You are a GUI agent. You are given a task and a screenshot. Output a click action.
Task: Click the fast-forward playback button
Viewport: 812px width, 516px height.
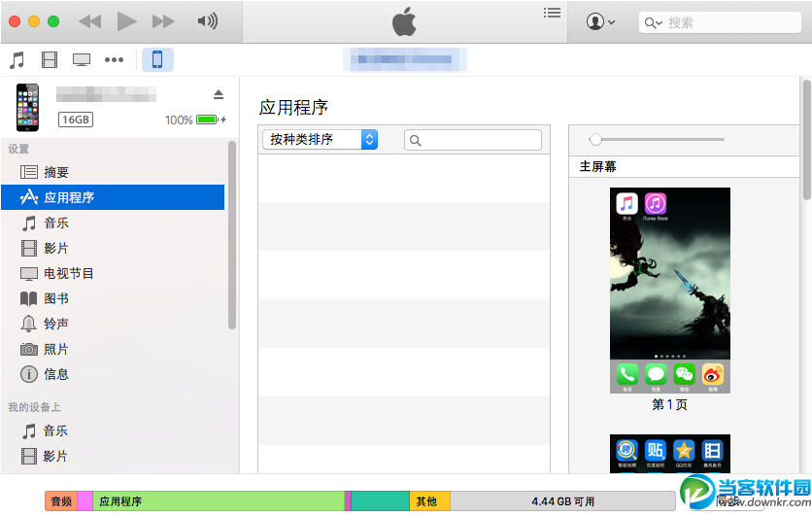click(x=163, y=21)
